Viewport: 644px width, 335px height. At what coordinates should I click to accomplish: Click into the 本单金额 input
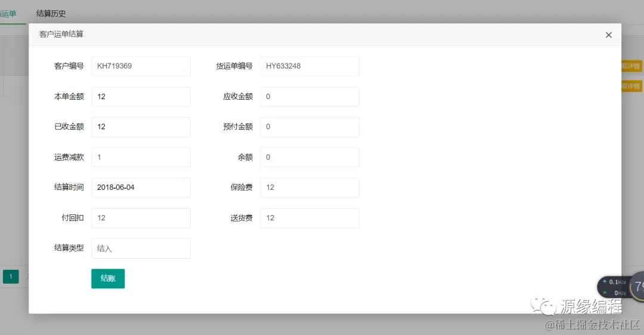pyautogui.click(x=141, y=97)
